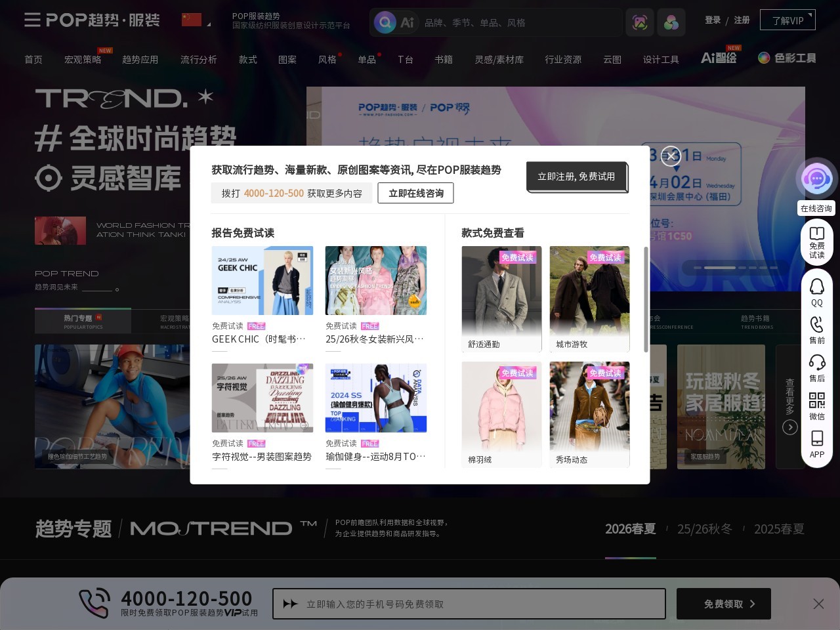Click the 售后 after-sales headset icon

(x=816, y=363)
